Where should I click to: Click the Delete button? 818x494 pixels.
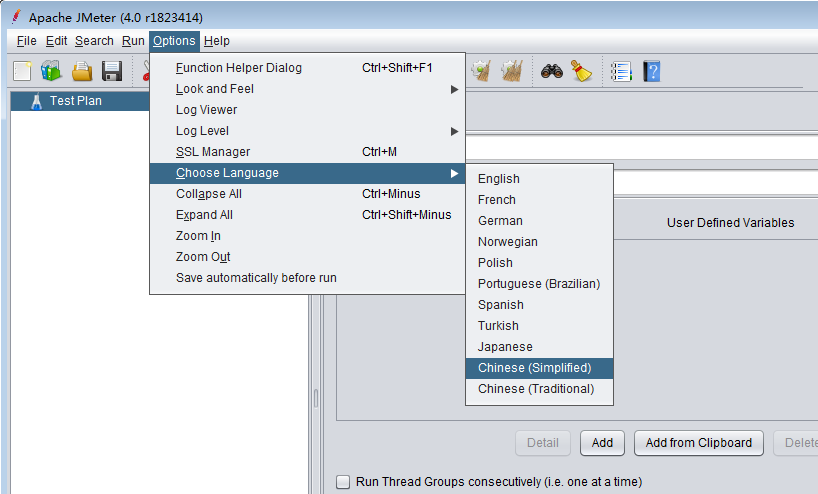(796, 443)
